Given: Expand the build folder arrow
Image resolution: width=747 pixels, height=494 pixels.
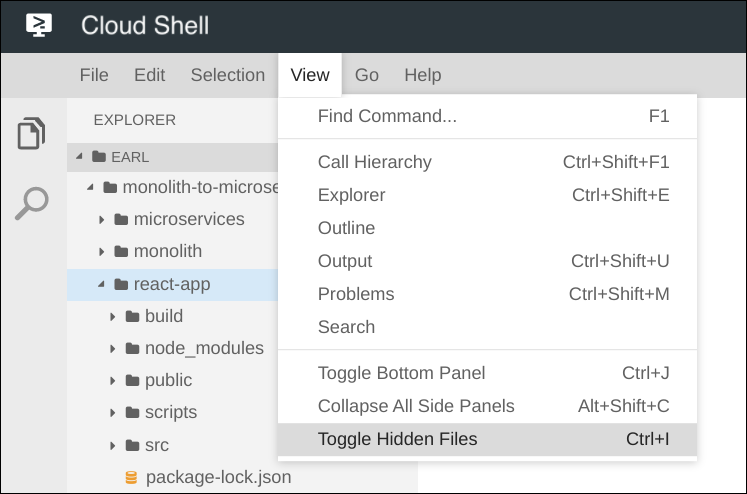Looking at the screenshot, I should 113,317.
